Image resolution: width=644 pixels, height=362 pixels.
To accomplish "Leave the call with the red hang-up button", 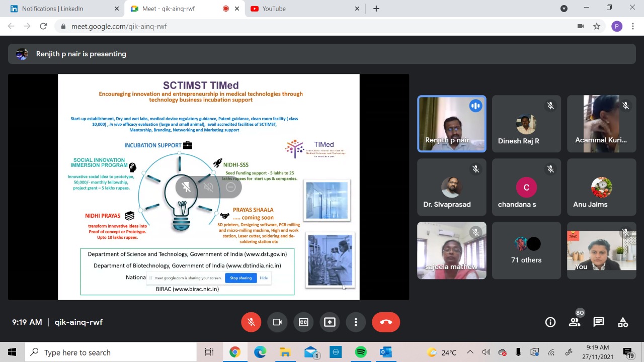I will point(386,322).
